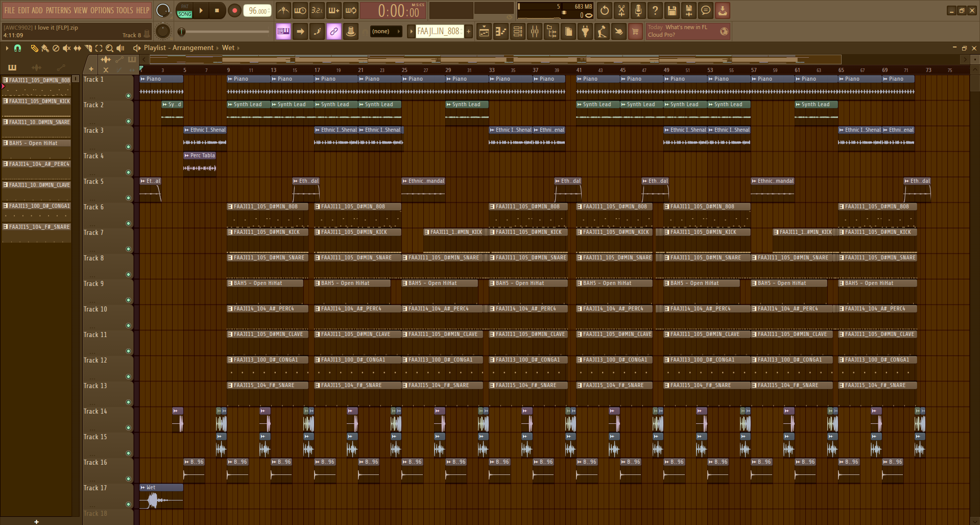980x525 pixels.
Task: Open the audio editor scissors icon
Action: 622,10
